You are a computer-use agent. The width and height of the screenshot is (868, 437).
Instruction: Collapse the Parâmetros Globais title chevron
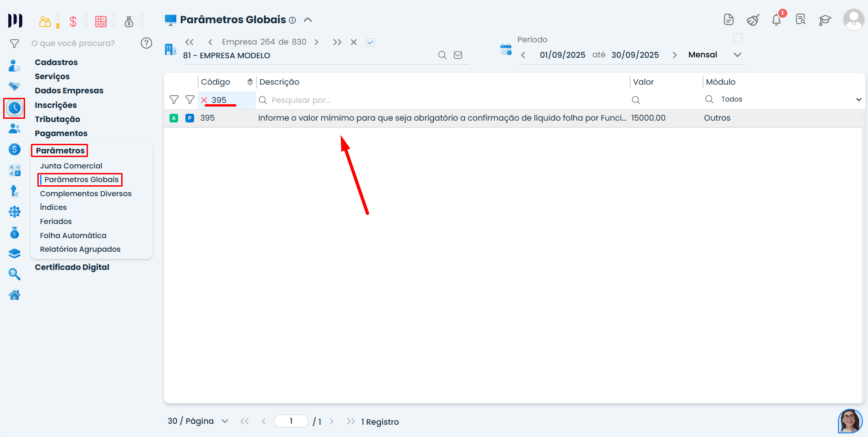[308, 20]
